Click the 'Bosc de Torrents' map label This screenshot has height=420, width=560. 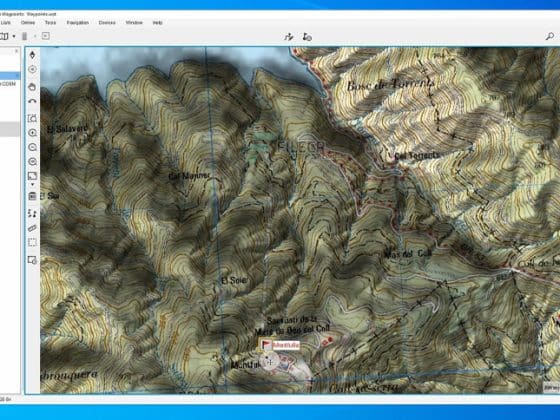(391, 85)
